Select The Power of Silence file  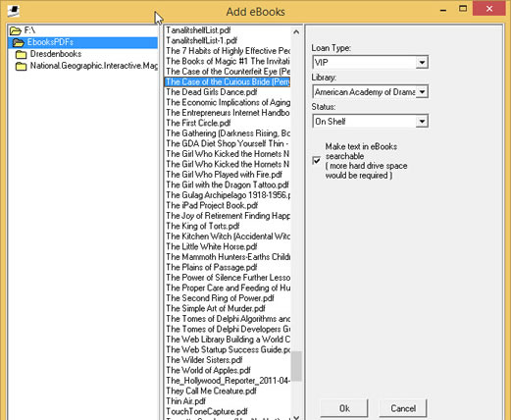tap(227, 278)
